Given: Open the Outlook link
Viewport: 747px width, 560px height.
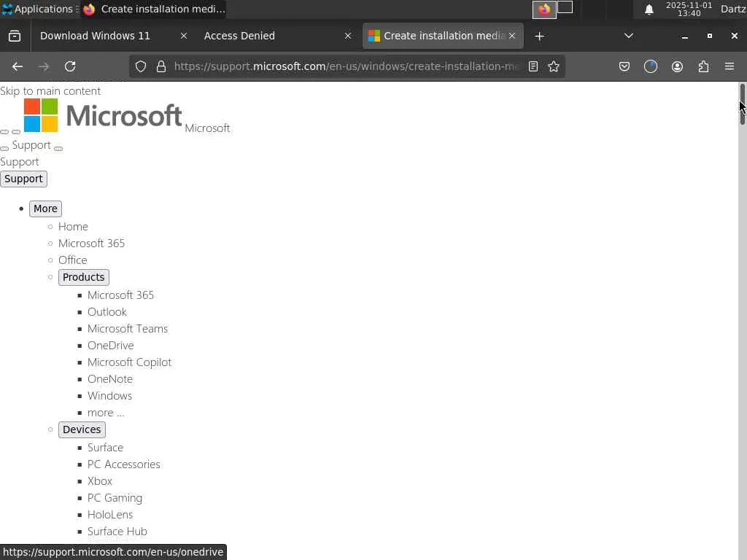Looking at the screenshot, I should [x=107, y=312].
